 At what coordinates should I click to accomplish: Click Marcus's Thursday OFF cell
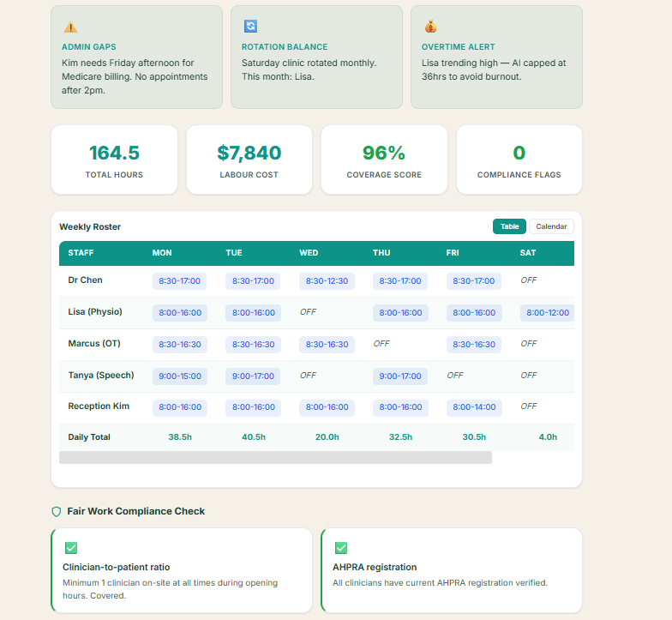point(381,344)
